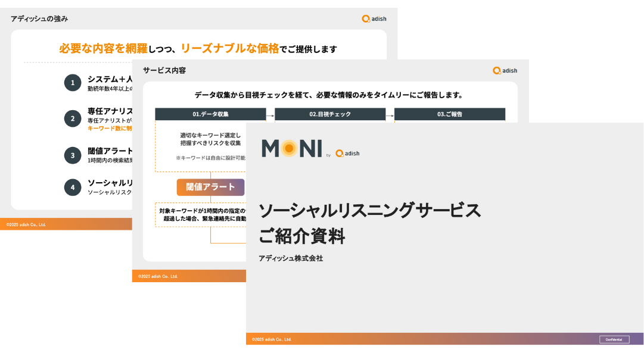Select number 3 circle next to 閾値アラート

point(73,155)
